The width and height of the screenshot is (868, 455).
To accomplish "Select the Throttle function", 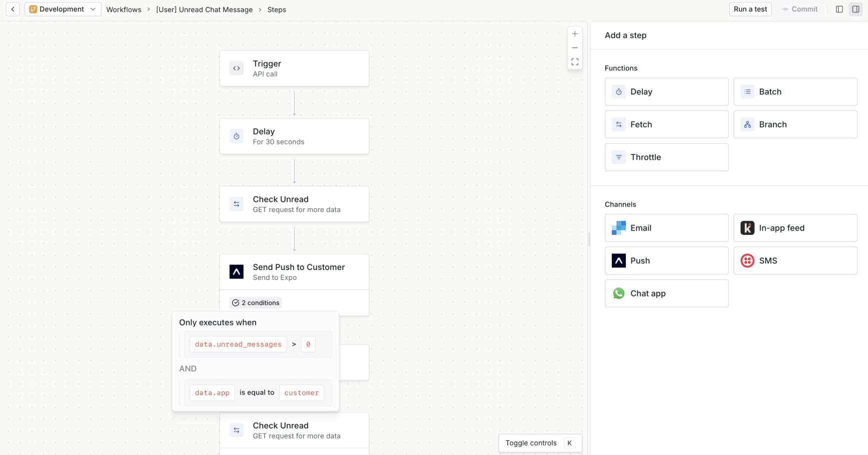I will (x=666, y=157).
